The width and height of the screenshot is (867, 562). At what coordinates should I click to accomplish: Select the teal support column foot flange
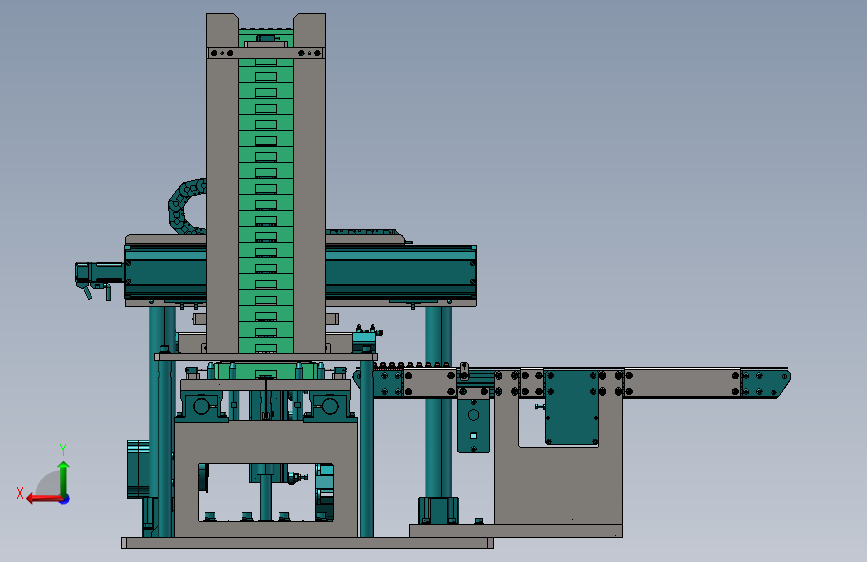[438, 510]
